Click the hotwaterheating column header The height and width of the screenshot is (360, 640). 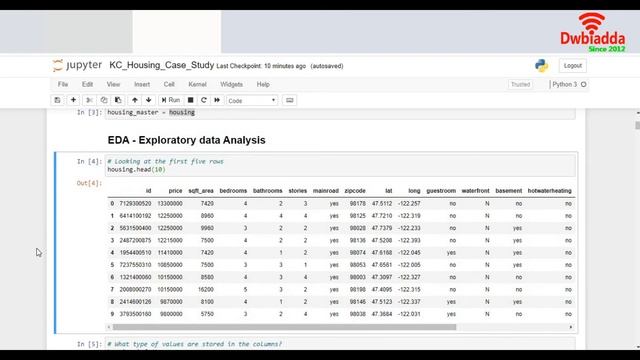(x=550, y=191)
